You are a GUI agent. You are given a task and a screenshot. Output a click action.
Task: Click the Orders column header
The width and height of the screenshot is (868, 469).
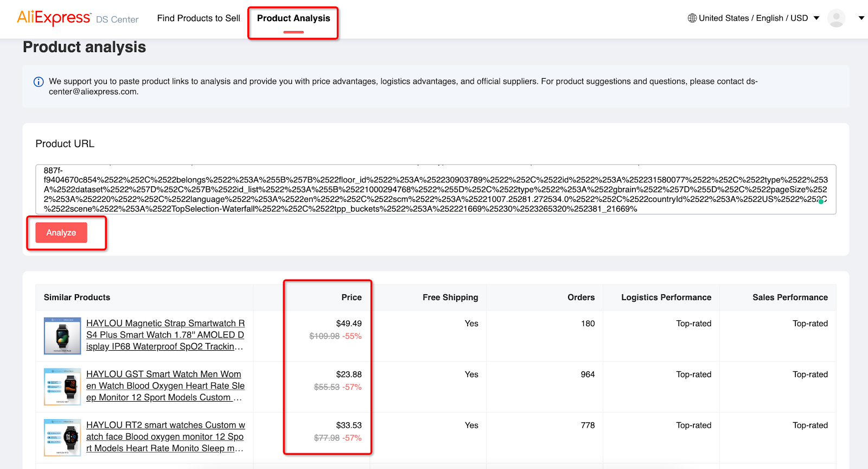point(581,297)
